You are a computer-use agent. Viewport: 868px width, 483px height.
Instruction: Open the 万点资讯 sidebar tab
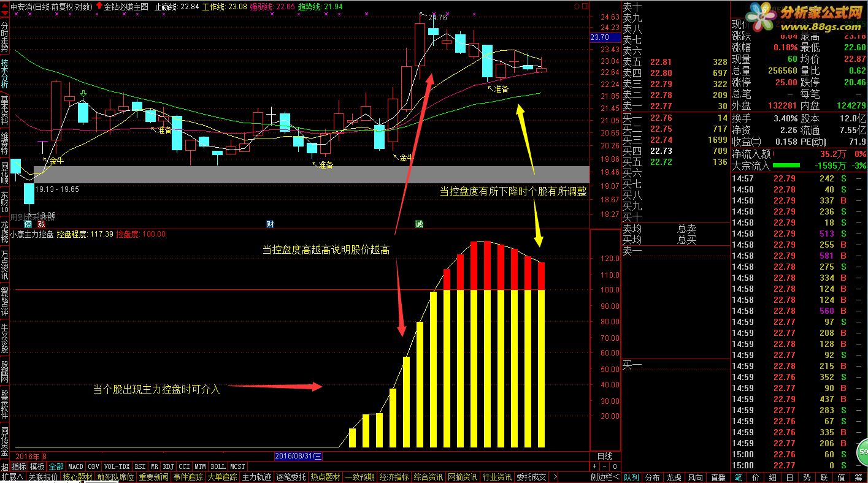(5, 264)
